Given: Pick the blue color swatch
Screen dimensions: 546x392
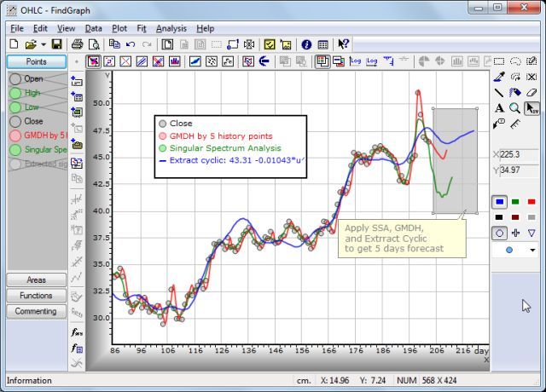Looking at the screenshot, I should tap(499, 202).
